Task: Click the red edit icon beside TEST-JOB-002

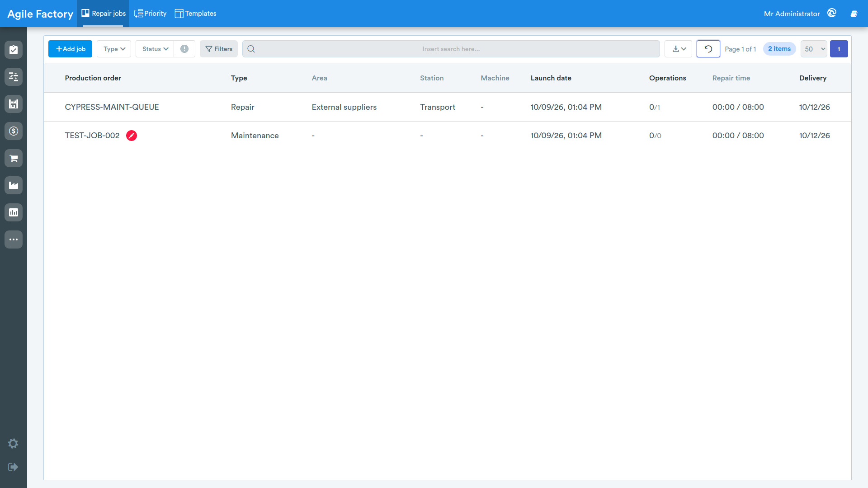Action: (132, 136)
